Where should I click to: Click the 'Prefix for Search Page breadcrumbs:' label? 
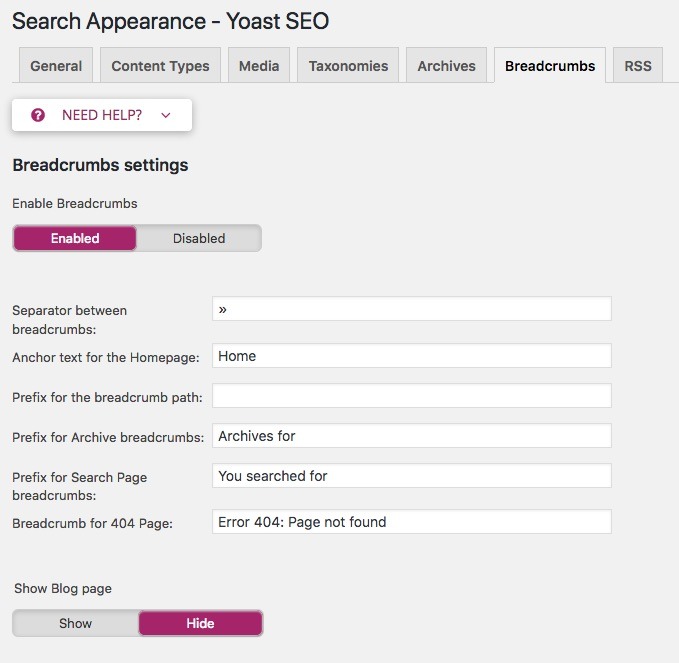point(80,486)
